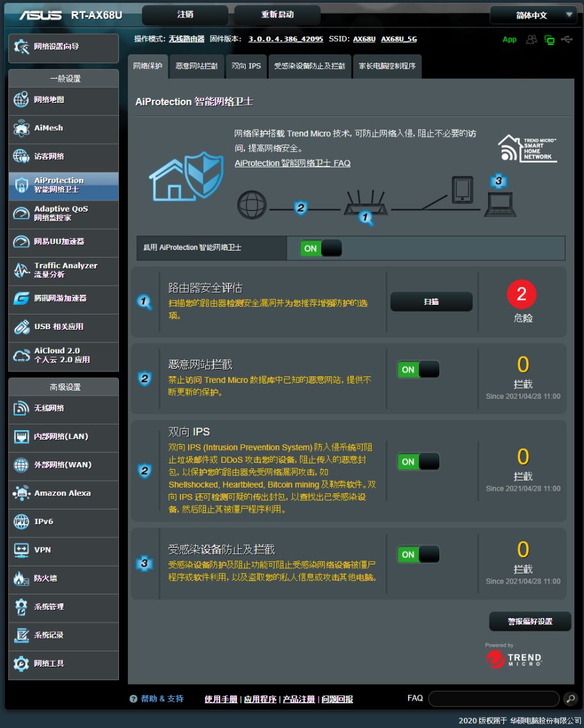
Task: Turn off malicious site blocking (恶意网站拦截) switch
Action: 418,369
